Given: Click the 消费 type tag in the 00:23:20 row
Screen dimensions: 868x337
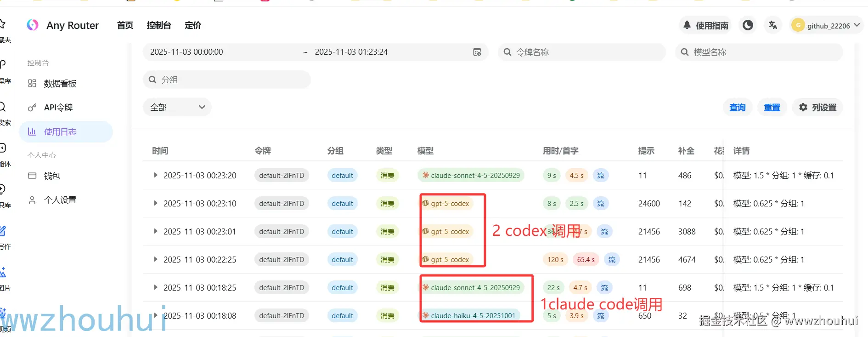Looking at the screenshot, I should click(388, 175).
